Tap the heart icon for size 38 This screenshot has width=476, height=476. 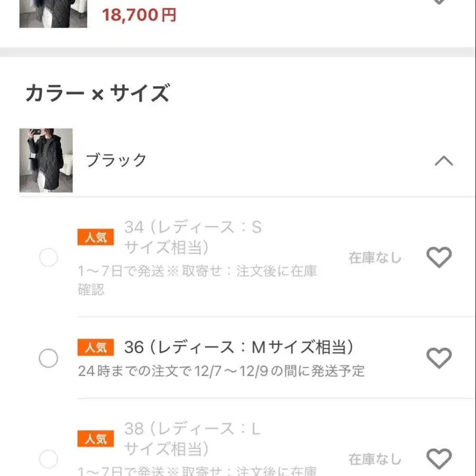(438, 459)
